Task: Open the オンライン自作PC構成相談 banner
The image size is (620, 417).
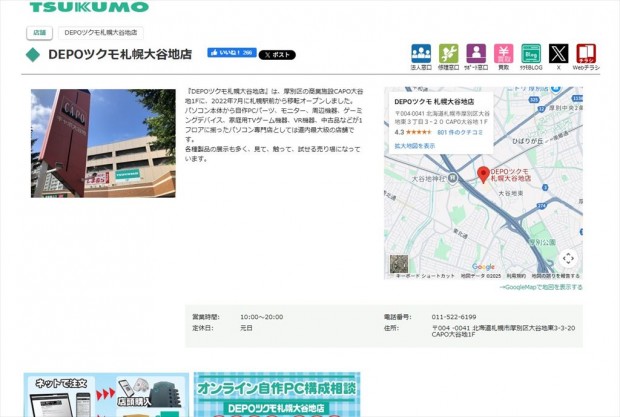Action: click(277, 394)
